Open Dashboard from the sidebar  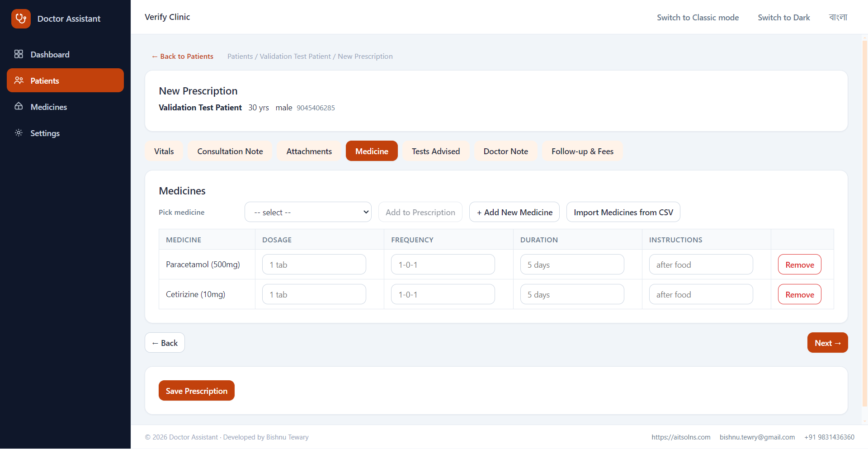point(65,54)
